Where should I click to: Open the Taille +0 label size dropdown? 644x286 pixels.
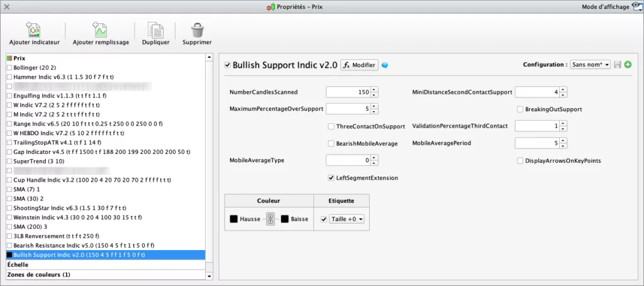pyautogui.click(x=347, y=219)
